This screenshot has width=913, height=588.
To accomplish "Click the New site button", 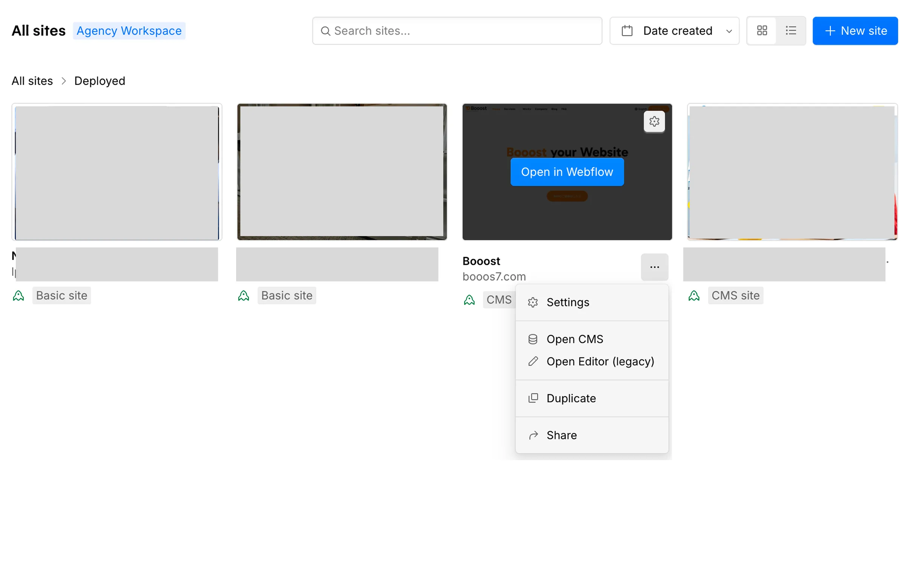I will 855,31.
